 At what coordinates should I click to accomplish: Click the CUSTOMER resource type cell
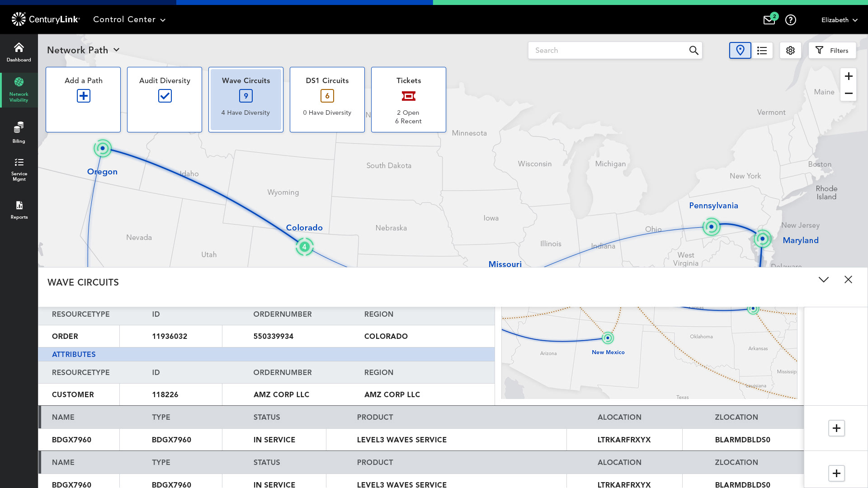(x=73, y=394)
